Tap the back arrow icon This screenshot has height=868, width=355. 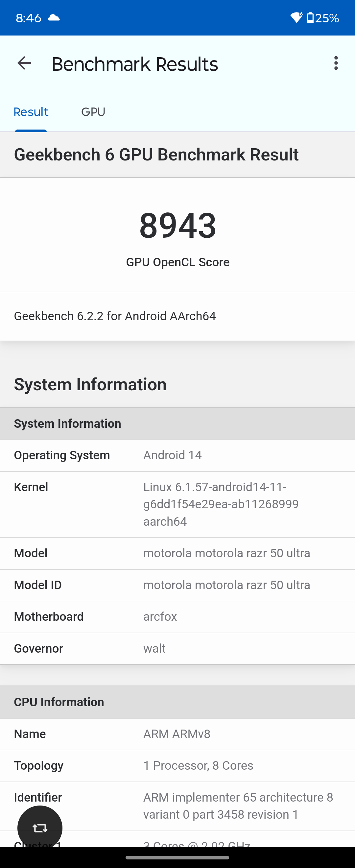coord(24,63)
